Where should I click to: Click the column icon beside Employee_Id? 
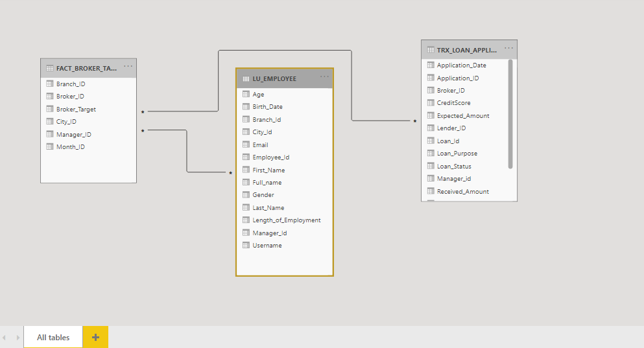pyautogui.click(x=246, y=157)
